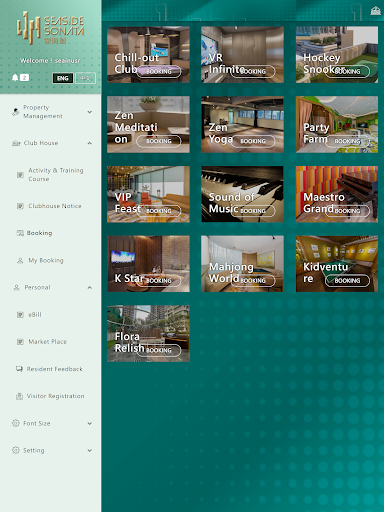Image resolution: width=384 pixels, height=512 pixels.
Task: Collapse the Personal section chevron
Action: pyautogui.click(x=90, y=287)
